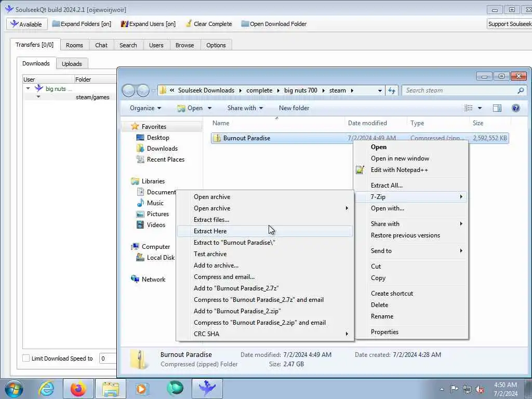The image size is (532, 399).
Task: Expand the CRC SHA submenu
Action: [x=264, y=334]
